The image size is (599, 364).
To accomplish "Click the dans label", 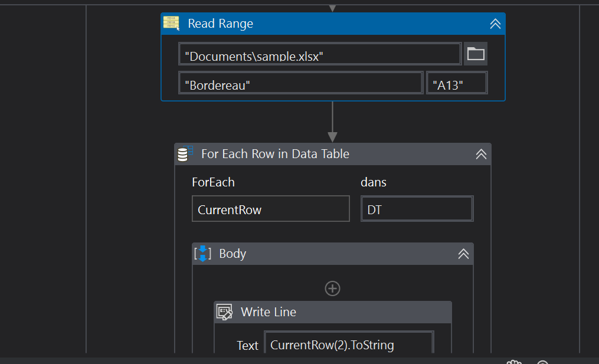I will (x=373, y=182).
